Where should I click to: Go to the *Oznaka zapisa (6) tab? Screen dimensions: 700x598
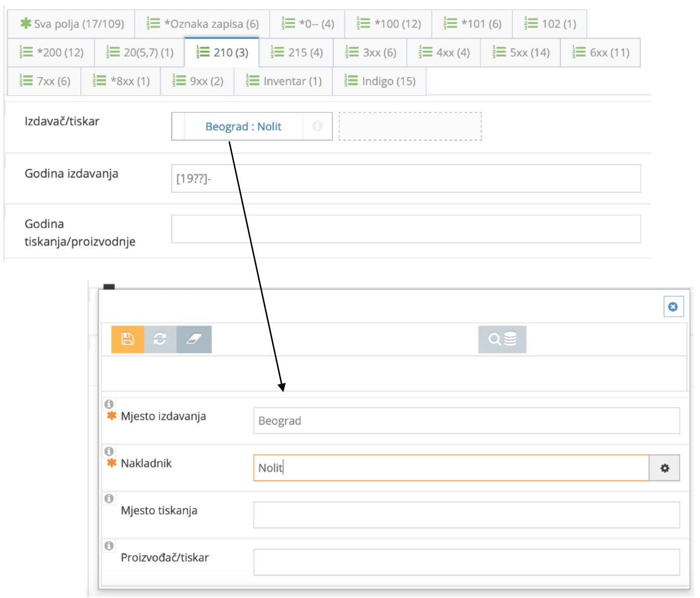202,24
